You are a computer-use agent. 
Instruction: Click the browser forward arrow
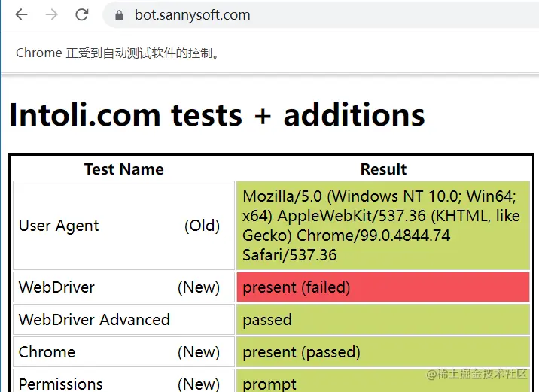tap(51, 14)
